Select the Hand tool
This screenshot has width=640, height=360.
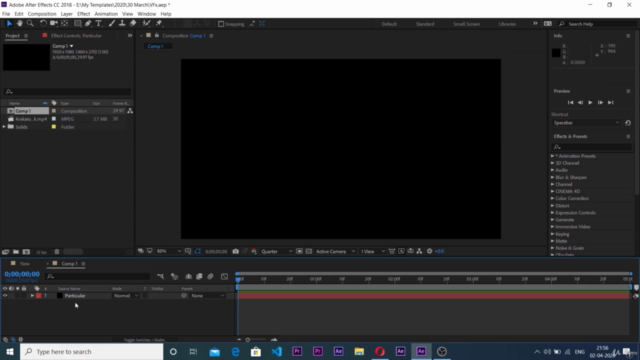click(x=19, y=24)
